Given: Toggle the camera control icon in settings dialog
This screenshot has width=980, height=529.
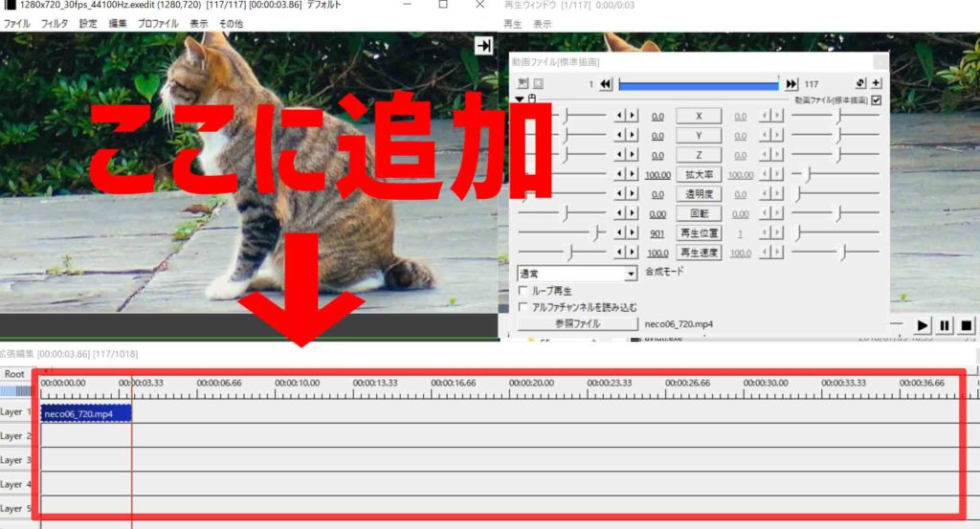Looking at the screenshot, I should [x=523, y=83].
